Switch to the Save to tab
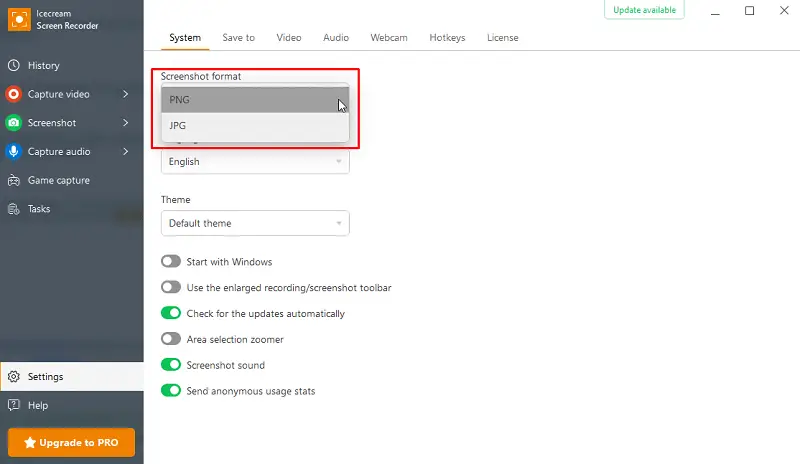 (238, 38)
